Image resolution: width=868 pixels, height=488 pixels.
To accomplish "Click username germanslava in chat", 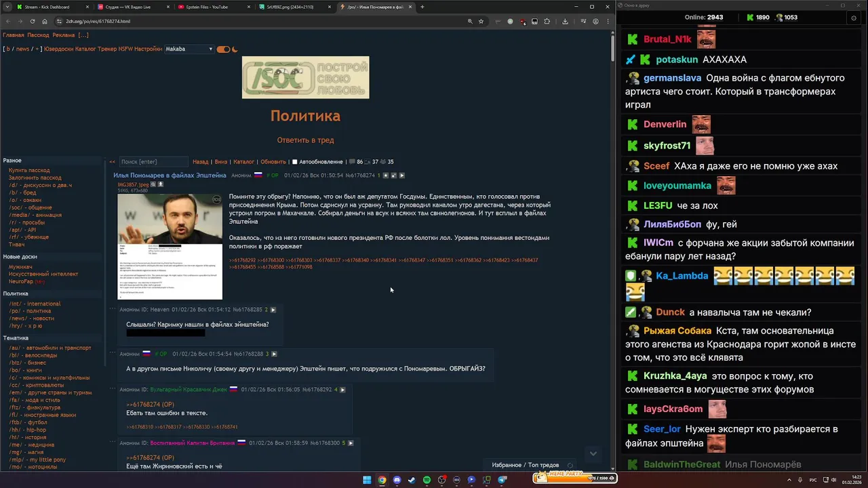I will [672, 78].
